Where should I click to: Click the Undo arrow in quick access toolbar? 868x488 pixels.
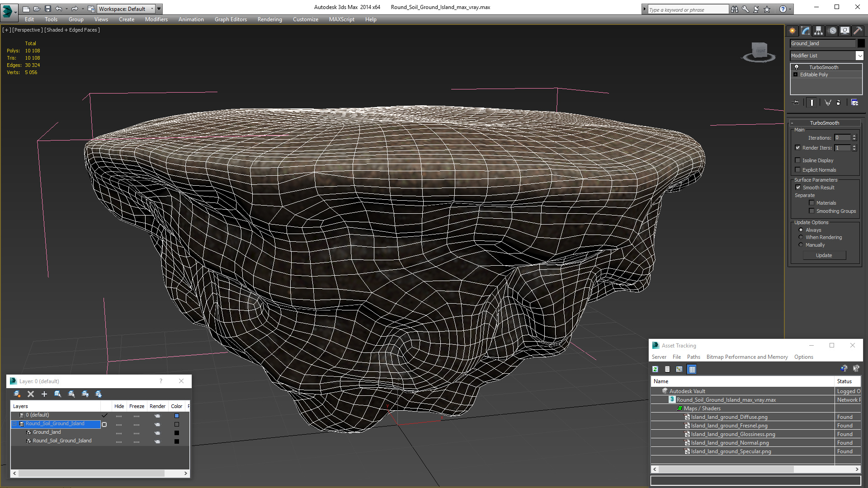[59, 9]
